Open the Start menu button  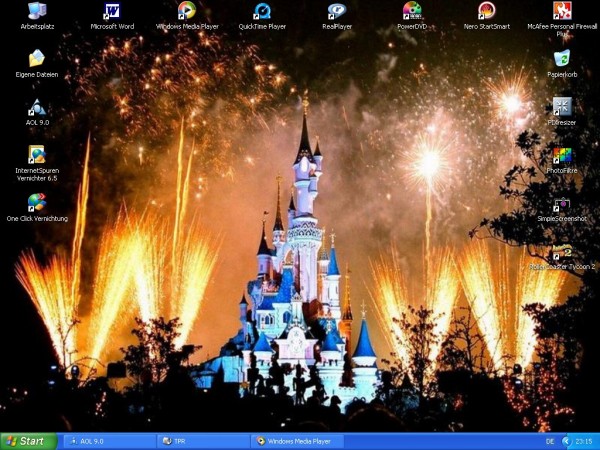pyautogui.click(x=29, y=441)
